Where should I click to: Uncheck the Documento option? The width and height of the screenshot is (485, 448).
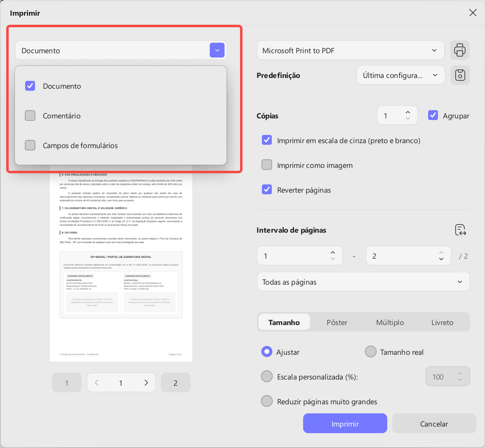tap(30, 86)
